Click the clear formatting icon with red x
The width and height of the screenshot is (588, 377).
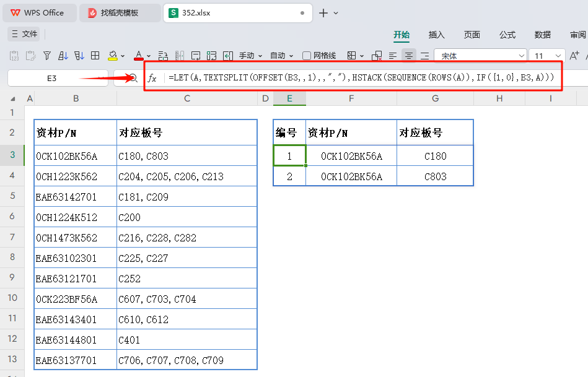point(377,56)
